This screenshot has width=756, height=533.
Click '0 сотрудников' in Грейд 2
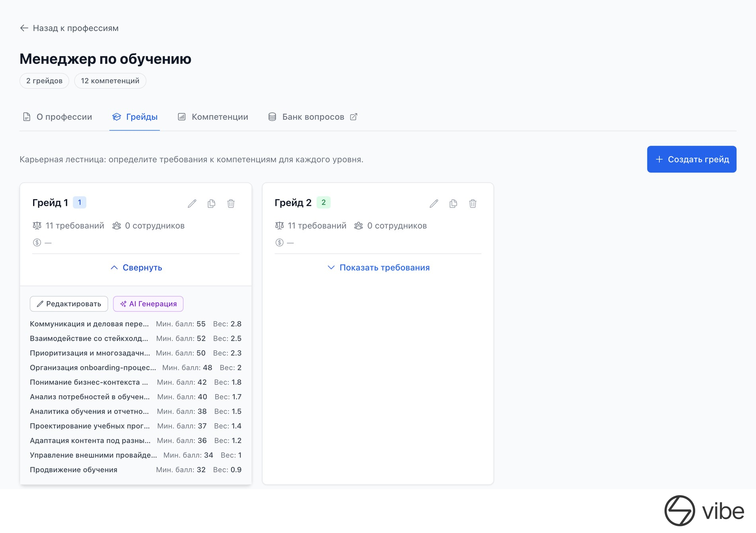pyautogui.click(x=397, y=226)
